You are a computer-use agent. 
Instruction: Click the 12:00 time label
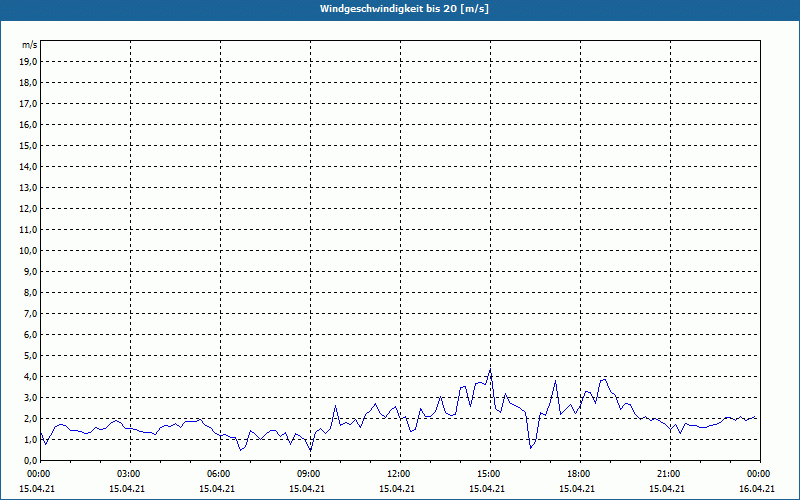[400, 474]
